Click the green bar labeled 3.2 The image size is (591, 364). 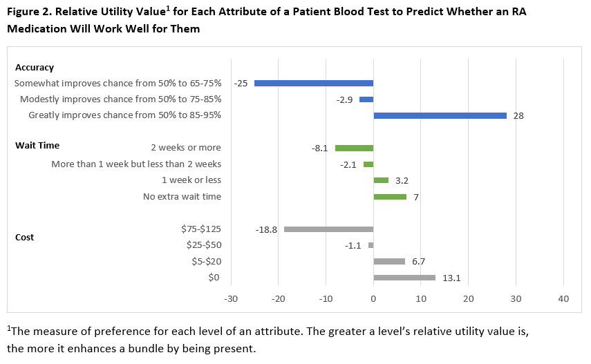click(x=381, y=180)
